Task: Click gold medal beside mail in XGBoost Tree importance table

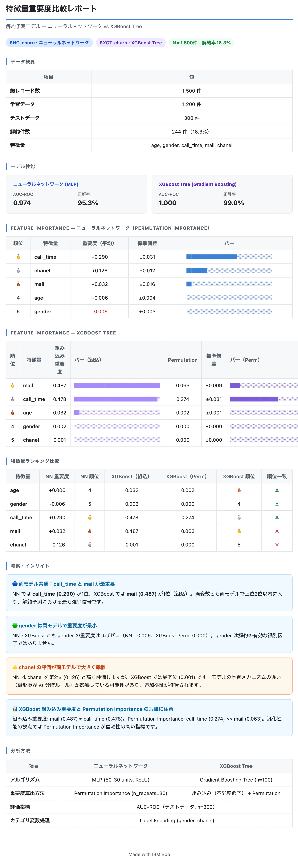Action: 12,386
